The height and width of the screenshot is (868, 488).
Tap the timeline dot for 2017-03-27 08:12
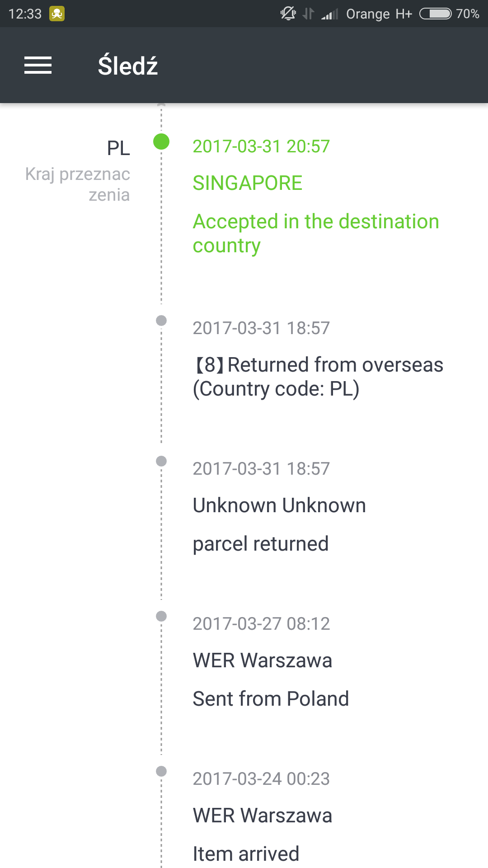click(161, 616)
